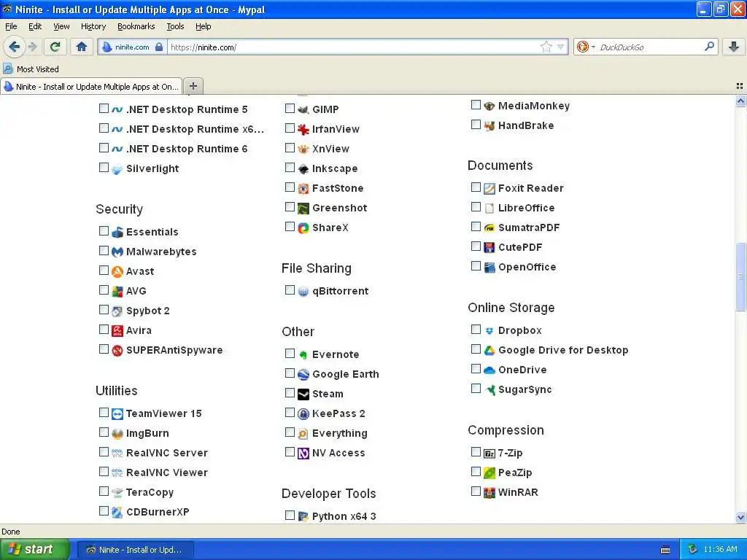
Task: Open the Tools menu
Action: pyautogui.click(x=175, y=26)
